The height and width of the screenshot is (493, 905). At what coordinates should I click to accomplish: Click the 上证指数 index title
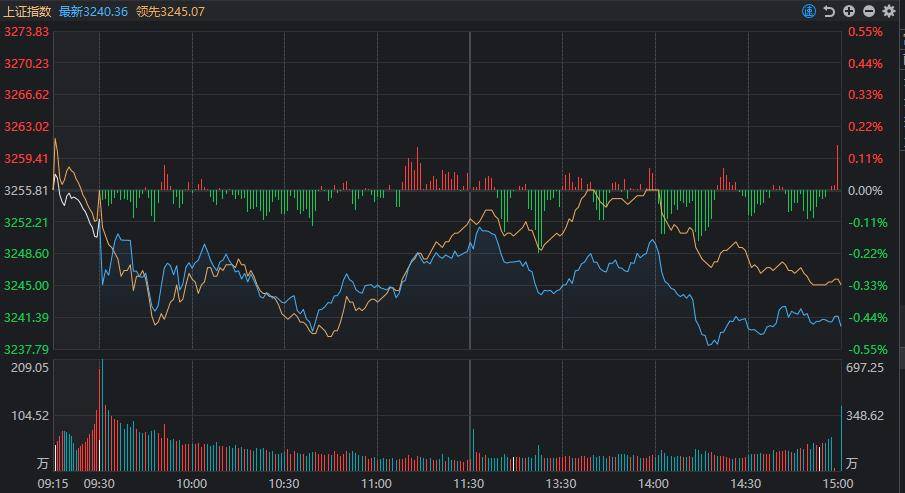(x=27, y=12)
